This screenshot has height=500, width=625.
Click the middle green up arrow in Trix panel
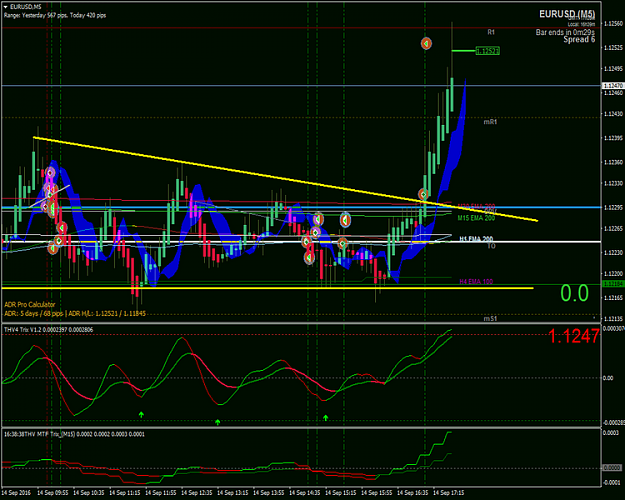[218, 422]
